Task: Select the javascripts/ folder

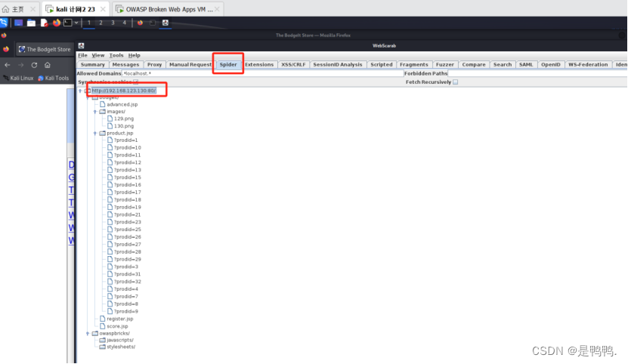Action: [119, 340]
